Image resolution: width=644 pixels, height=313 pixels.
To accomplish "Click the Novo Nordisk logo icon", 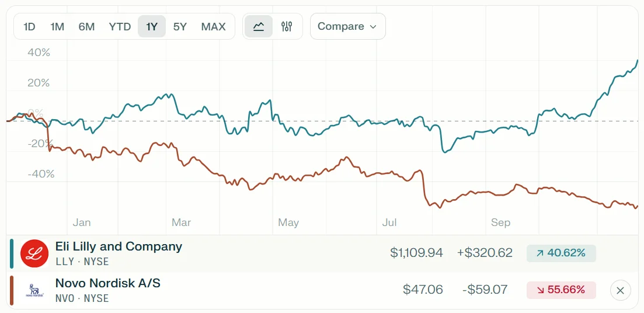I will (34, 290).
